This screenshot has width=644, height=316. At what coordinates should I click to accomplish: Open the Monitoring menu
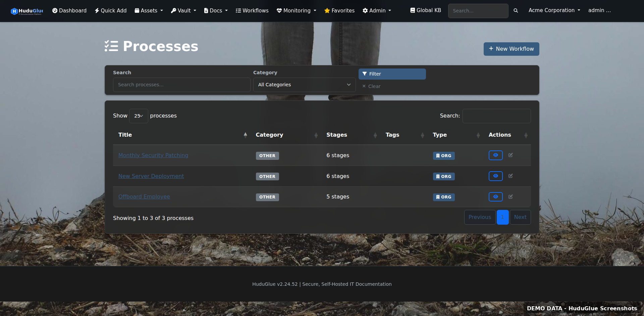pos(296,10)
